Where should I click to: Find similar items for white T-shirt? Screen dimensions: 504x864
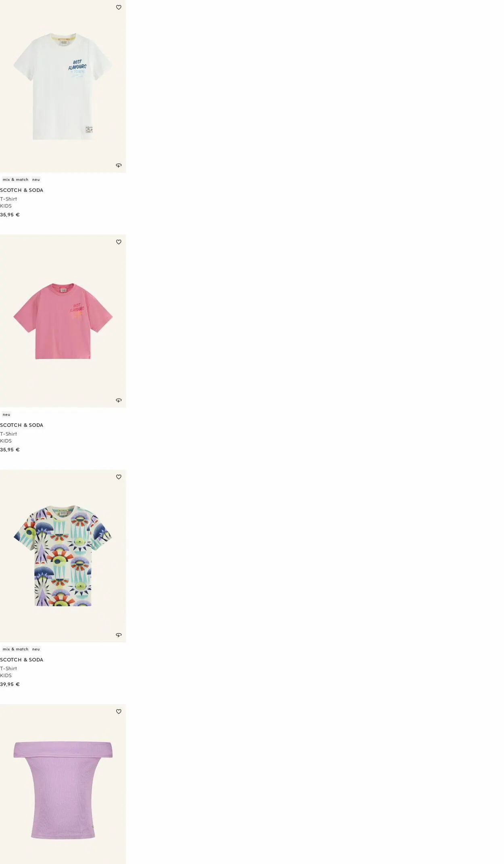click(x=119, y=165)
